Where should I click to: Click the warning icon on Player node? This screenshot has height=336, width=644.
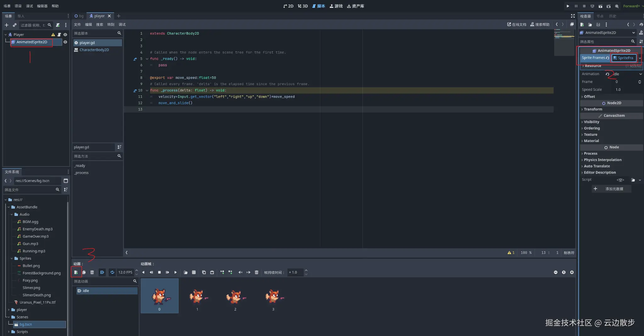[53, 35]
